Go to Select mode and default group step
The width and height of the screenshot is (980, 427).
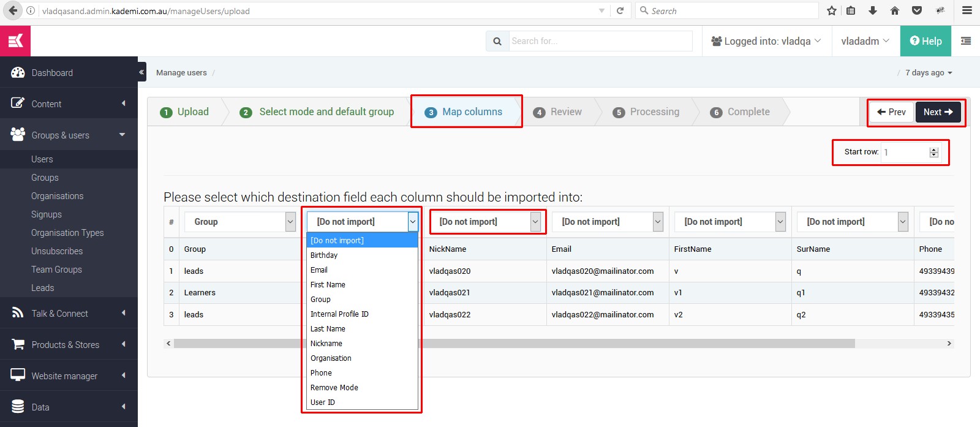(317, 111)
